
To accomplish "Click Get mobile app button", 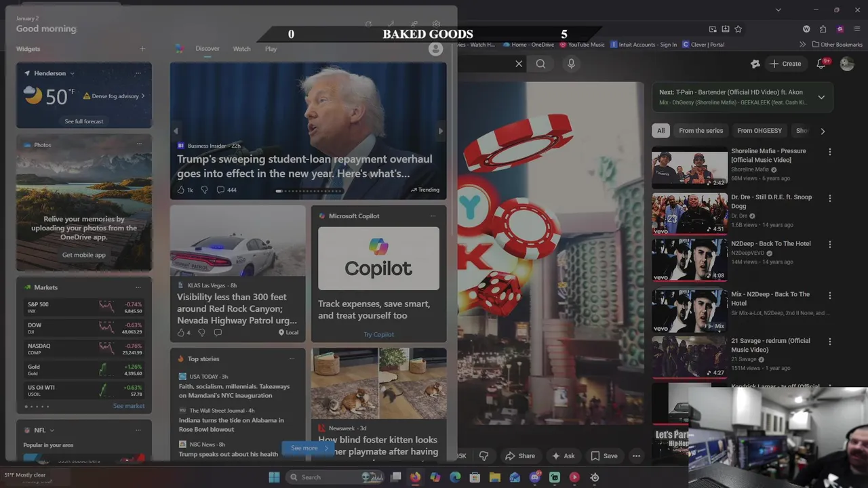I will pos(84,255).
